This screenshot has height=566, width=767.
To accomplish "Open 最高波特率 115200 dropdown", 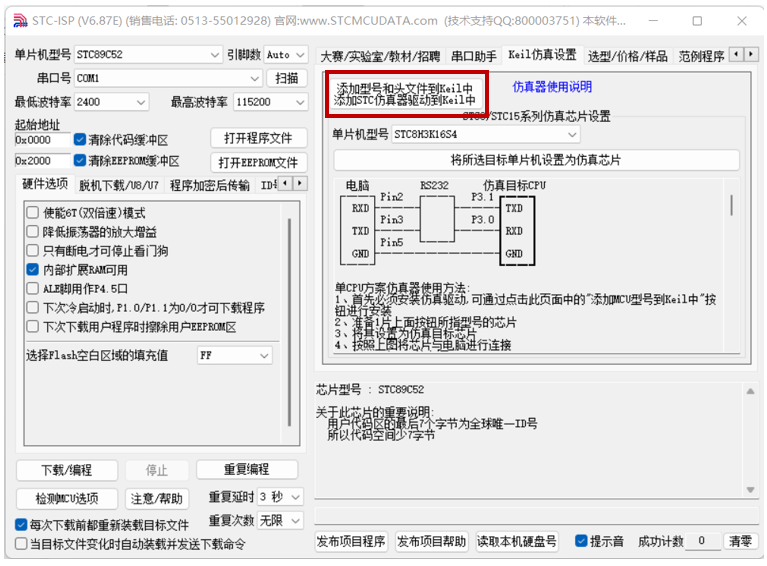I will point(271,102).
